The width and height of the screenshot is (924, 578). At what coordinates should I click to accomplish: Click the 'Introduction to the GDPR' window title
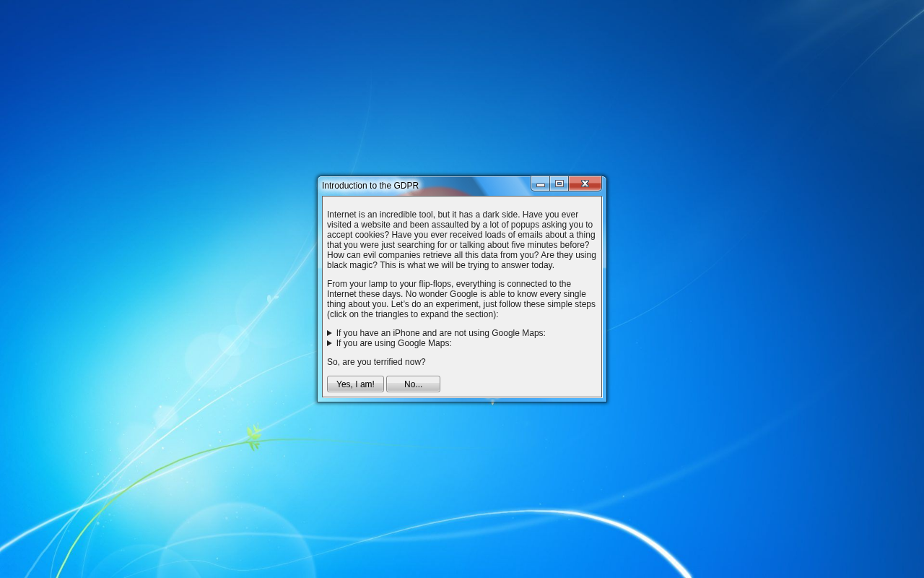370,186
